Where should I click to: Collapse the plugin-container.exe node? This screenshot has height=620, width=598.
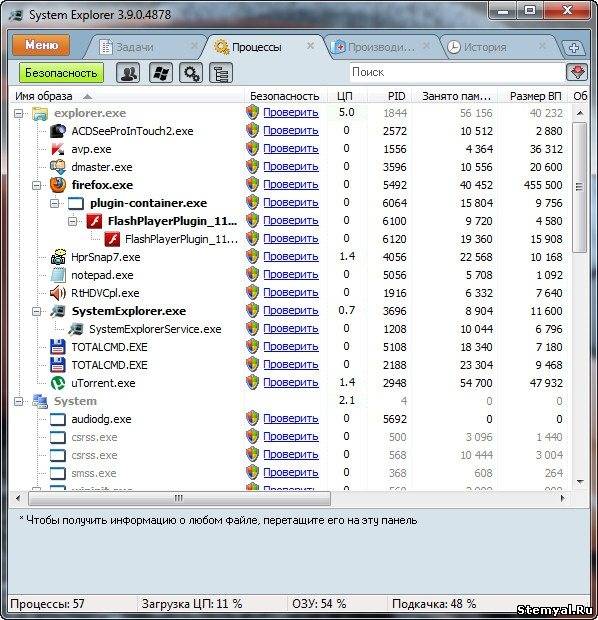tap(55, 204)
